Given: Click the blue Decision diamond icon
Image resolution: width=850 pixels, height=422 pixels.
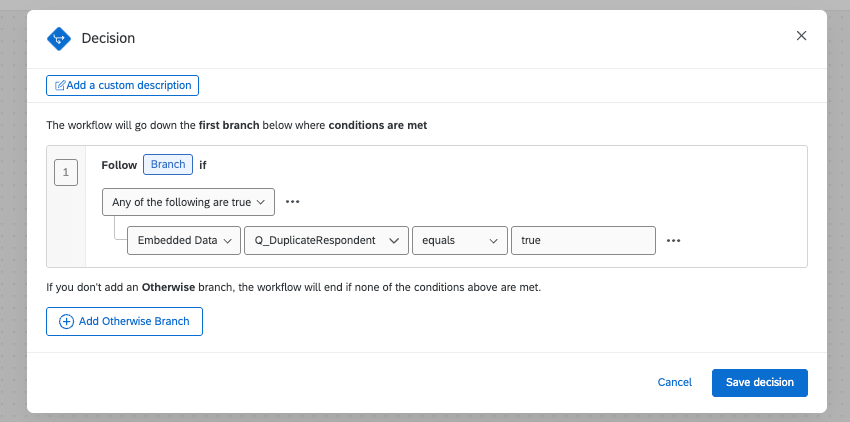Looking at the screenshot, I should pyautogui.click(x=59, y=38).
